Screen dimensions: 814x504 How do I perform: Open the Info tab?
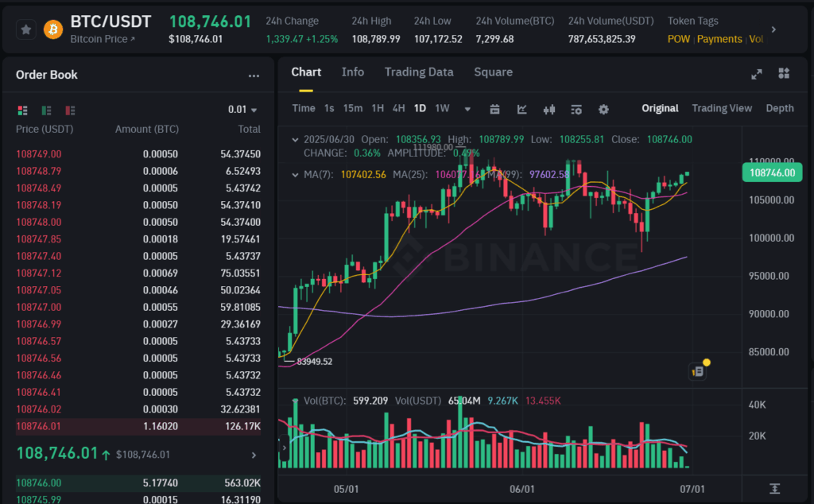pos(352,72)
